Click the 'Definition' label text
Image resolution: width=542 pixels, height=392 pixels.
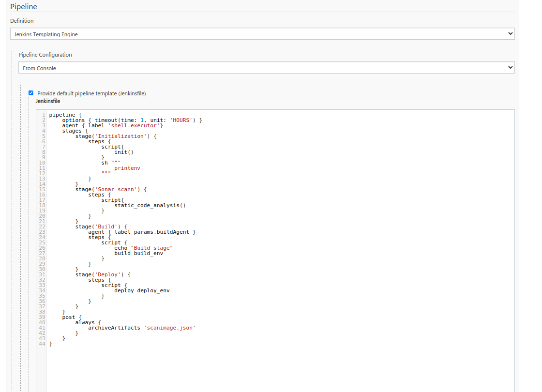pyautogui.click(x=21, y=21)
